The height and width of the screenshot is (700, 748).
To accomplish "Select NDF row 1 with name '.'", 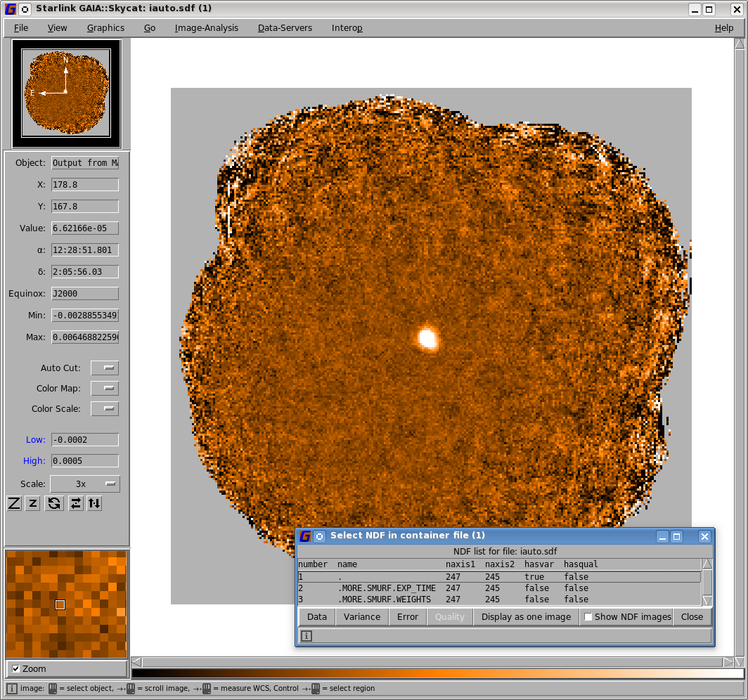I will pos(499,577).
